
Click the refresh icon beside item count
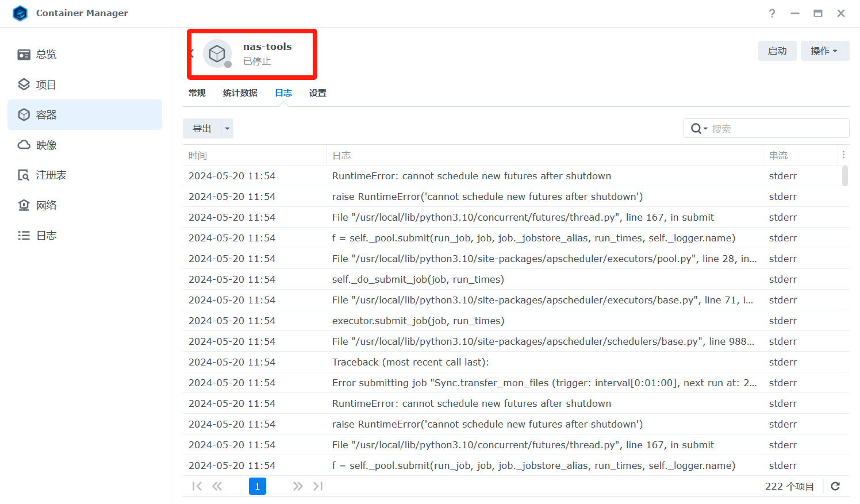(x=835, y=486)
